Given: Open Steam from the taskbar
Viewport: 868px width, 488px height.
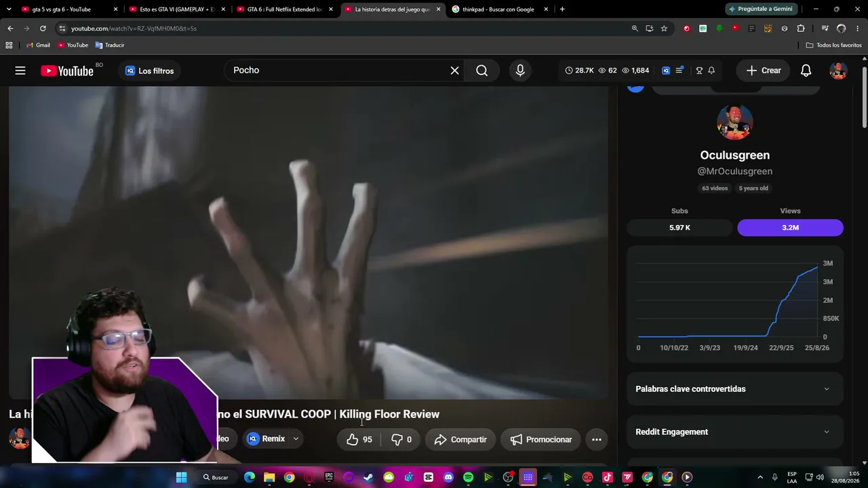Looking at the screenshot, I should click(368, 477).
